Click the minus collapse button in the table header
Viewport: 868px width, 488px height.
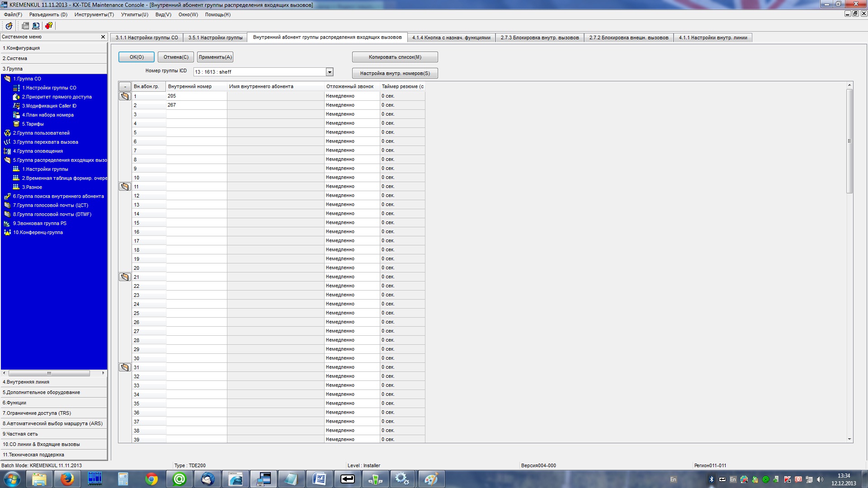pos(125,87)
